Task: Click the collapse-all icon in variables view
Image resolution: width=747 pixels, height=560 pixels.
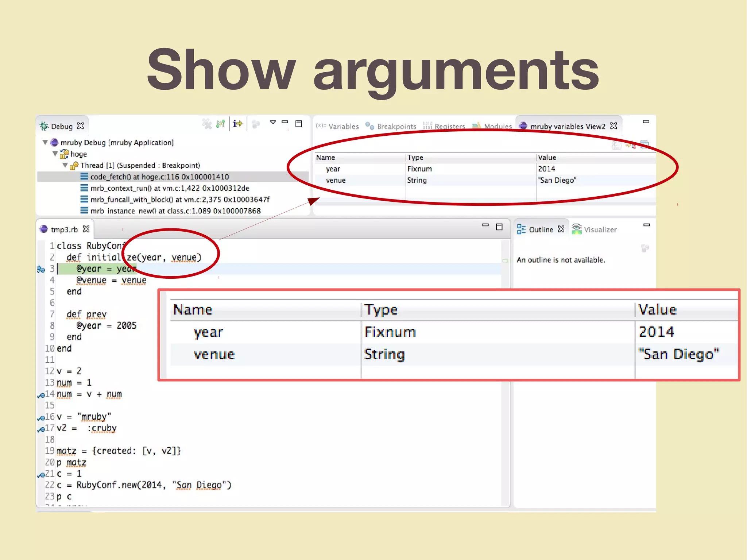Action: click(x=645, y=145)
